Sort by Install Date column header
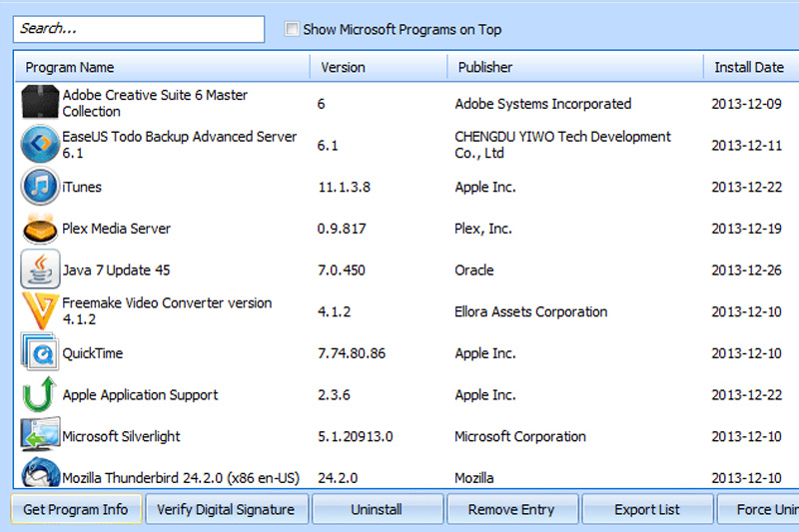 coord(752,67)
